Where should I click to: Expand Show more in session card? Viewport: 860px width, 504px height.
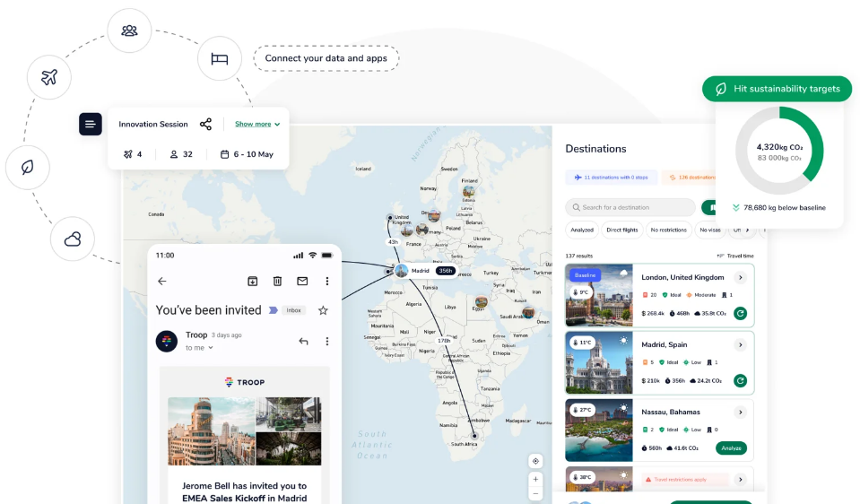click(x=257, y=125)
